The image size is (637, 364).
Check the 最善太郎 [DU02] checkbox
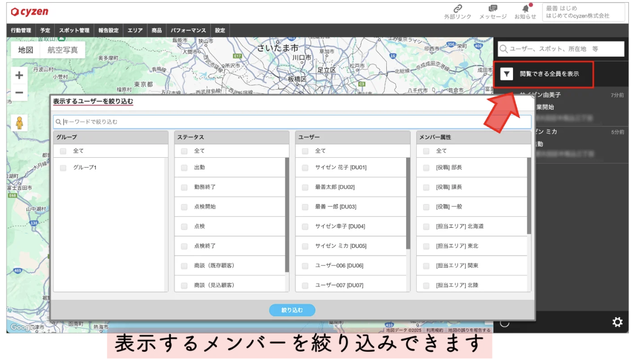pos(305,187)
